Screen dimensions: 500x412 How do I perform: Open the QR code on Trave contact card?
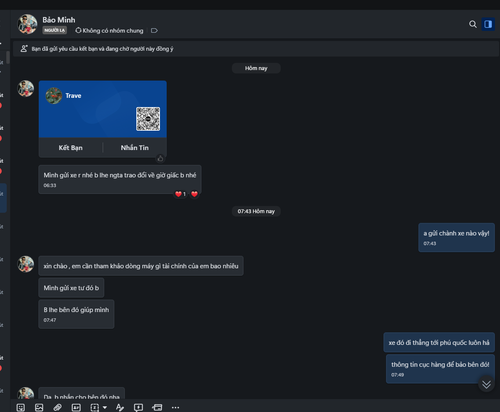[148, 119]
